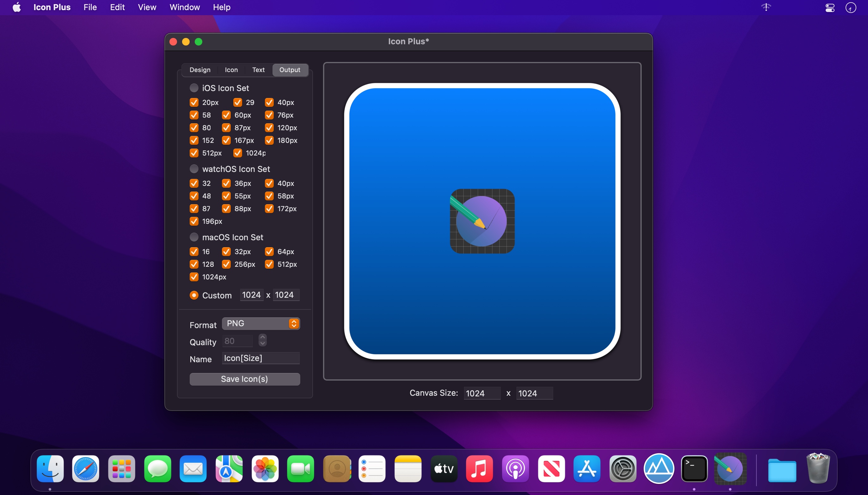The height and width of the screenshot is (495, 868).
Task: Open the App Store dock icon
Action: click(586, 469)
